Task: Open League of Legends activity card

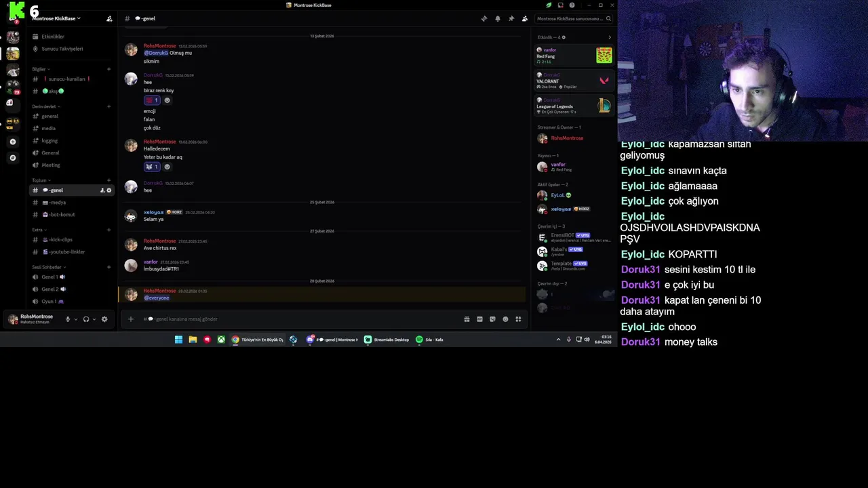Action: point(574,106)
